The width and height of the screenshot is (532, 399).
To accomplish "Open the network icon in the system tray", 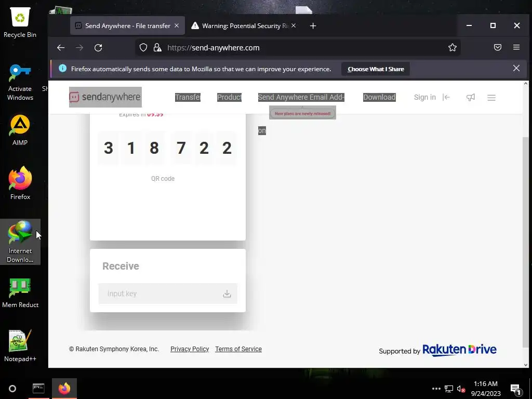I will [449, 389].
